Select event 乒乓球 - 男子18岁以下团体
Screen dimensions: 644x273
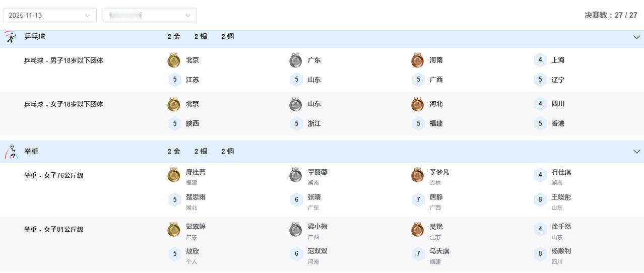[x=63, y=60]
